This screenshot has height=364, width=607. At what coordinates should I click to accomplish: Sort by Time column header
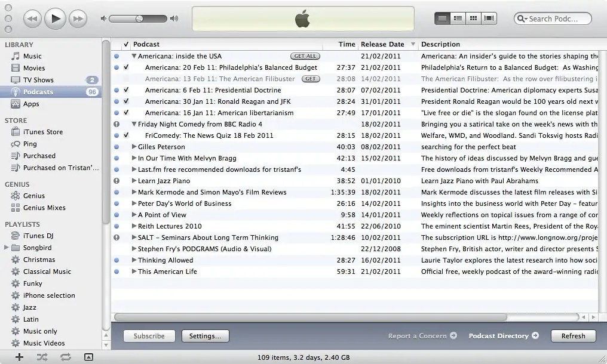(341, 45)
